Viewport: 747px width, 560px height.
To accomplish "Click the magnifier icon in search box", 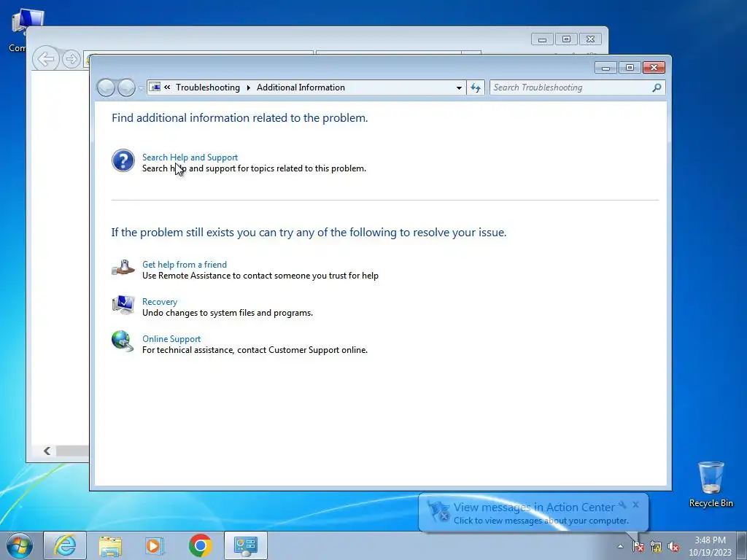I will pyautogui.click(x=657, y=87).
